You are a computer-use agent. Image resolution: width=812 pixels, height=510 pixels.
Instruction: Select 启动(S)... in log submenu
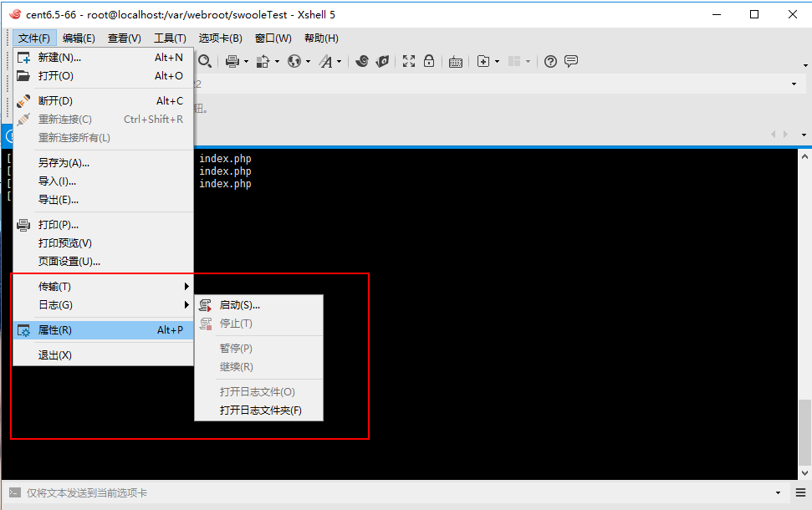tap(258, 305)
